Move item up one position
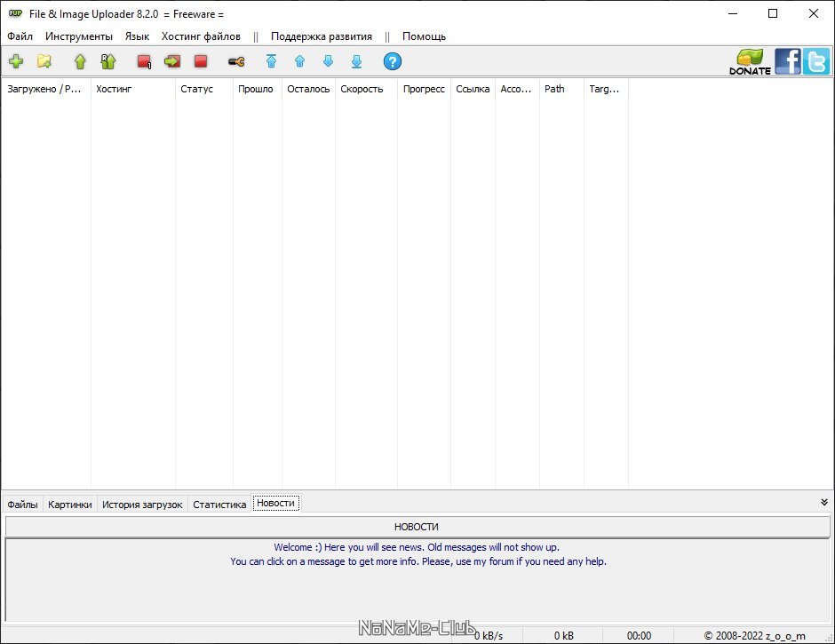The height and width of the screenshot is (644, 835). coord(300,61)
